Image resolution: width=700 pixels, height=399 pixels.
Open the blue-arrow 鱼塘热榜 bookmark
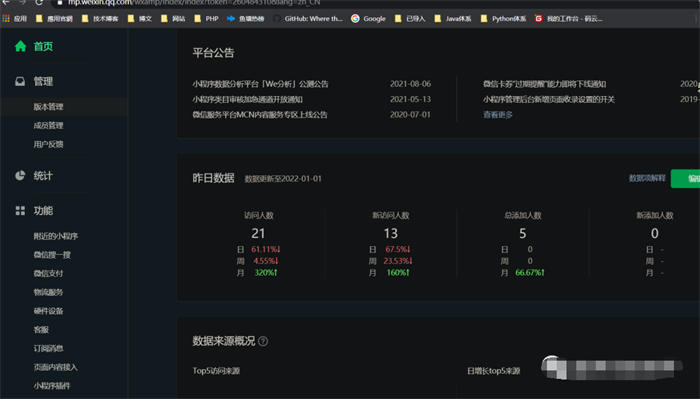click(246, 19)
